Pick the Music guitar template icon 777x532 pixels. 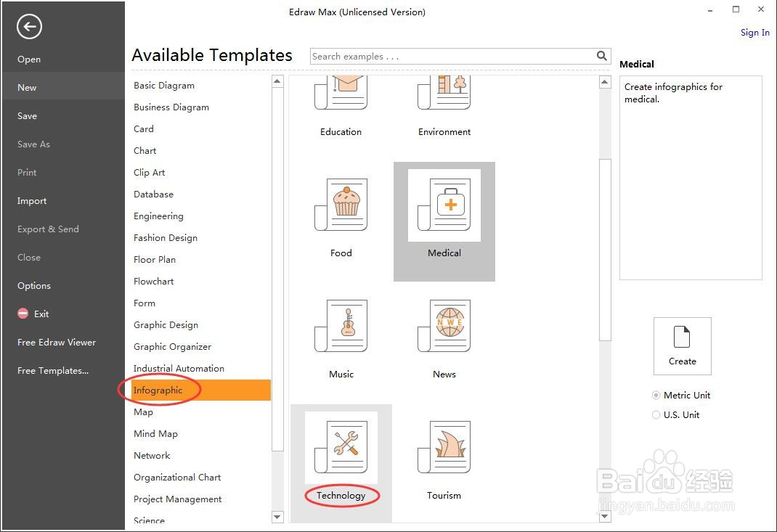pos(341,326)
